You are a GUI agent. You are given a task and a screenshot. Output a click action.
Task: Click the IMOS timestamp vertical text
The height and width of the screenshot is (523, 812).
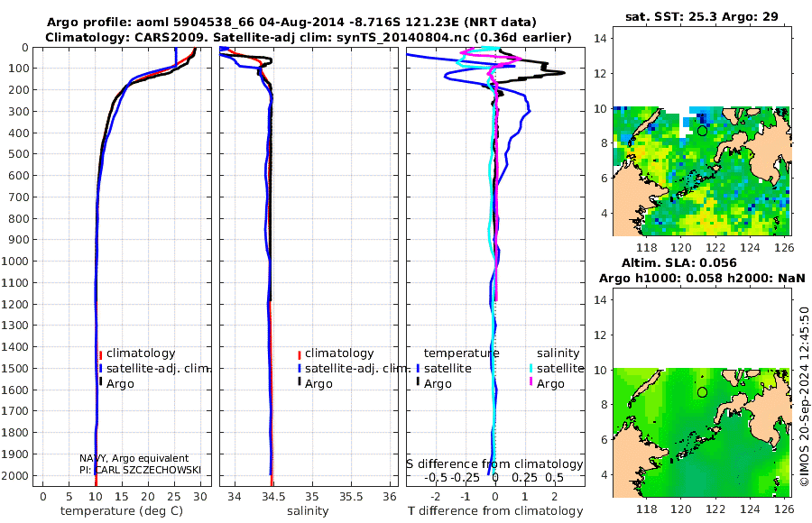coord(804,396)
